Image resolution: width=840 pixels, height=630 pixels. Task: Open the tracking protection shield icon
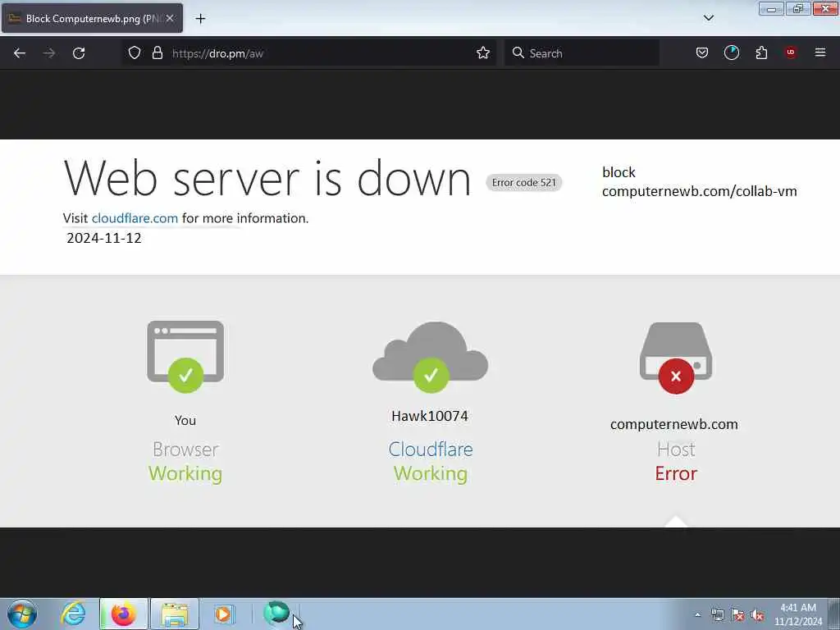click(135, 53)
